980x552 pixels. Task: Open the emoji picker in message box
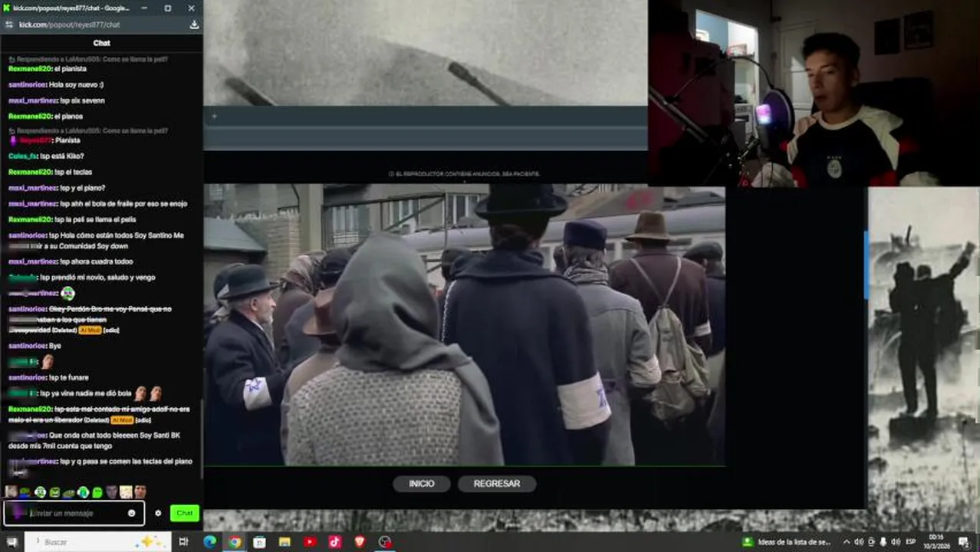click(x=132, y=513)
